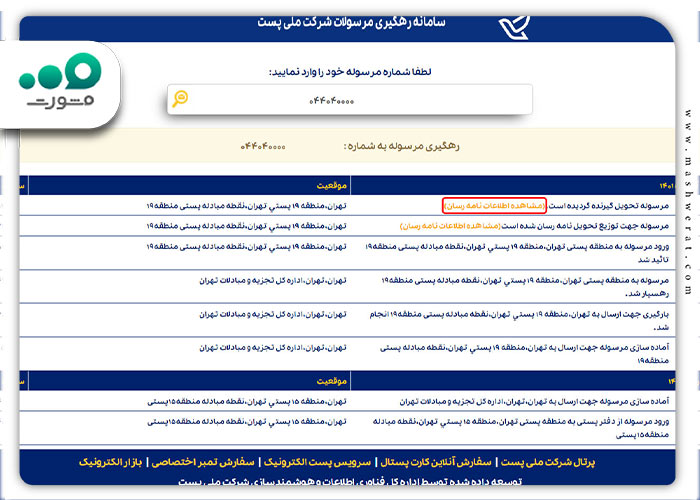Click the رهگیری مرسوله به شماره label

click(x=401, y=146)
